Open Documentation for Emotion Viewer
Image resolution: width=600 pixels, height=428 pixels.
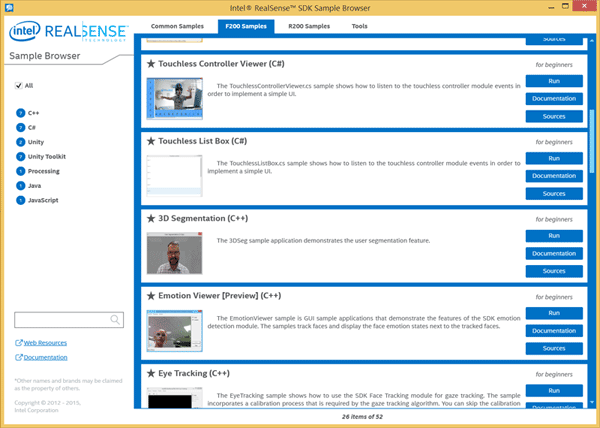point(554,330)
